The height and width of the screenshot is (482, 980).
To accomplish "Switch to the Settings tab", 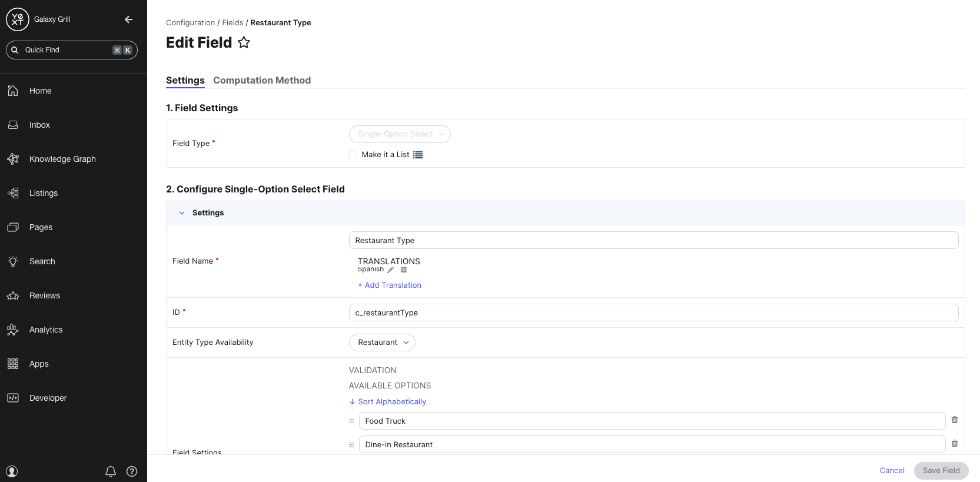I will point(185,81).
